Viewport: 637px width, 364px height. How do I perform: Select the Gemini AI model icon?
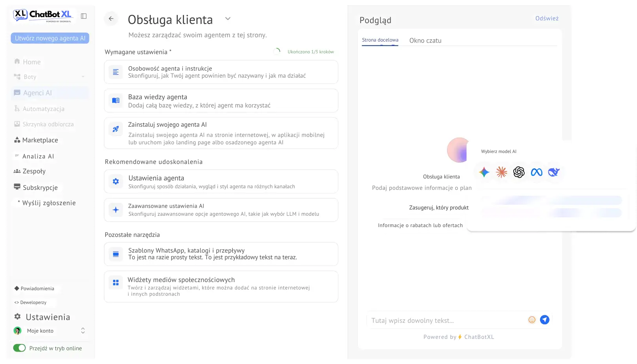pos(484,172)
